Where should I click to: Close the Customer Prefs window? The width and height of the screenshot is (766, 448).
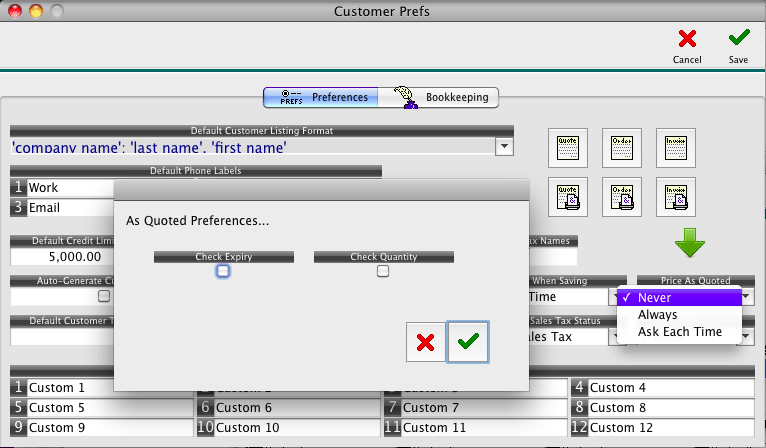[x=15, y=11]
